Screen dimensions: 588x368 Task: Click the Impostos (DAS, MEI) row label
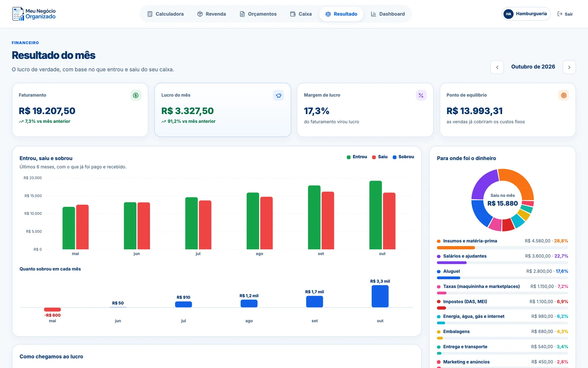click(x=465, y=302)
